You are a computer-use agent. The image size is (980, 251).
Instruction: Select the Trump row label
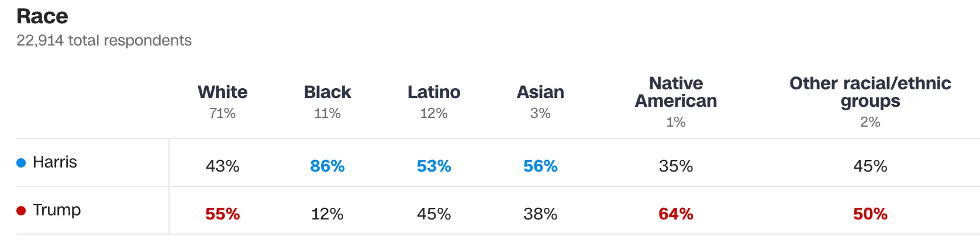click(x=57, y=210)
